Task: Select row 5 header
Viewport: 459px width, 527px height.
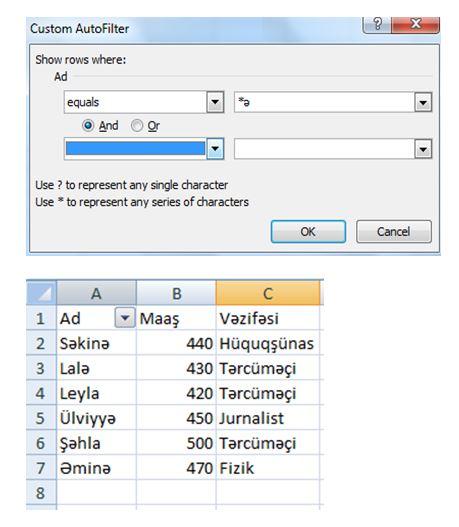Action: 41,418
